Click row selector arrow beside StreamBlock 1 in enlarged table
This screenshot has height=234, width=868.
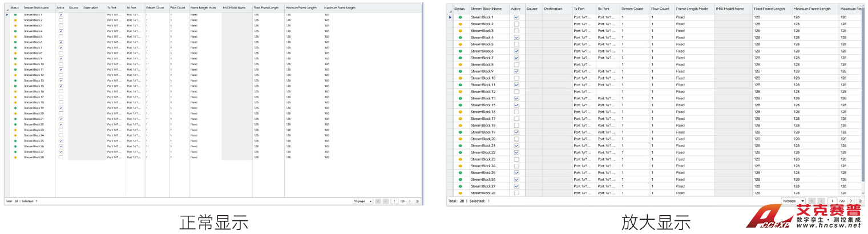[450, 17]
